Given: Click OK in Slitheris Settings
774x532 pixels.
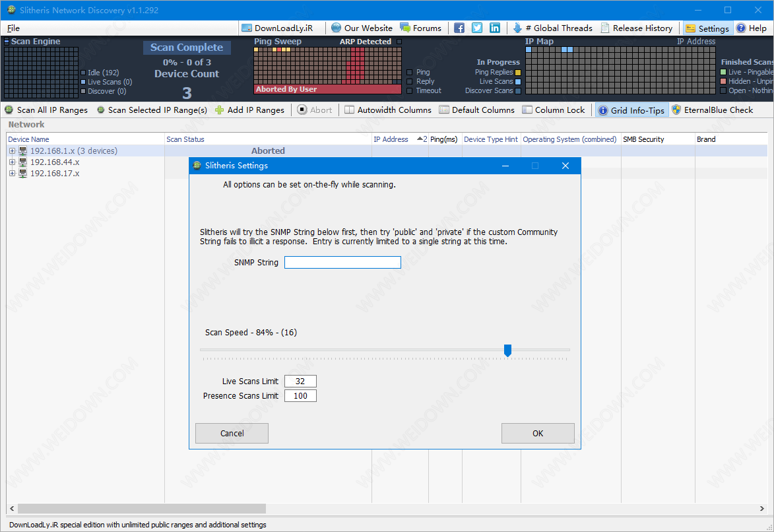Looking at the screenshot, I should pyautogui.click(x=538, y=433).
